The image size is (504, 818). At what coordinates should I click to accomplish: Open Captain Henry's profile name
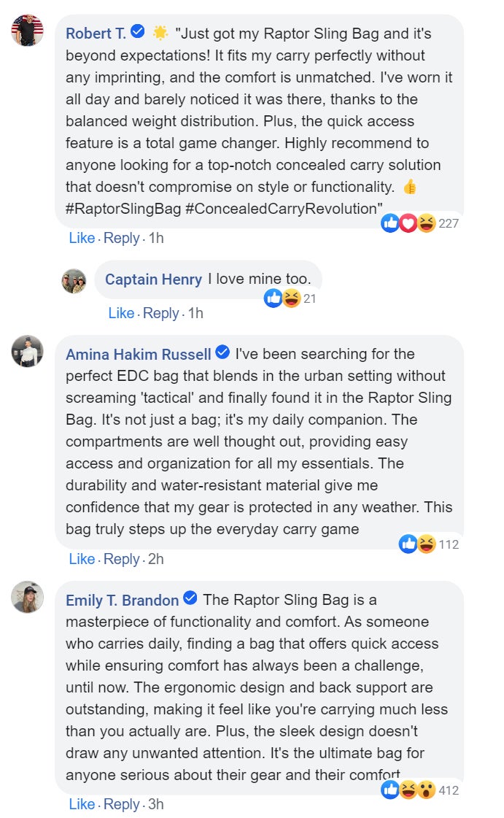point(153,279)
